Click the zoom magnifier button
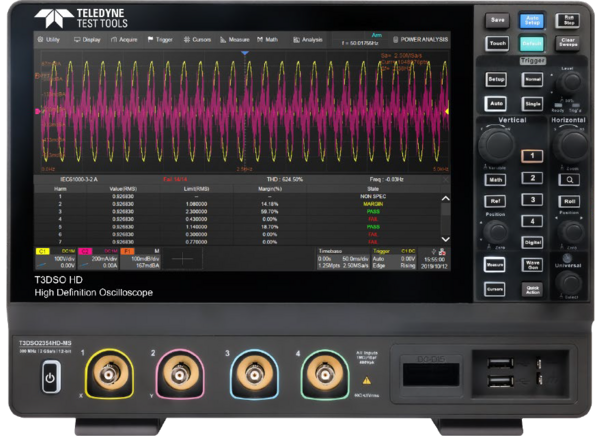 coord(569,180)
